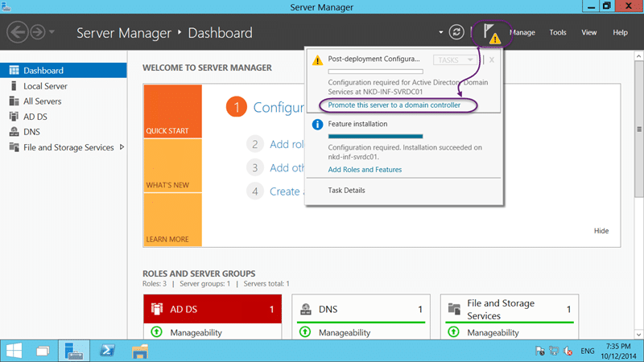Click File and Storage Services sidebar icon
Screen dimensions: 644x362
click(x=14, y=147)
